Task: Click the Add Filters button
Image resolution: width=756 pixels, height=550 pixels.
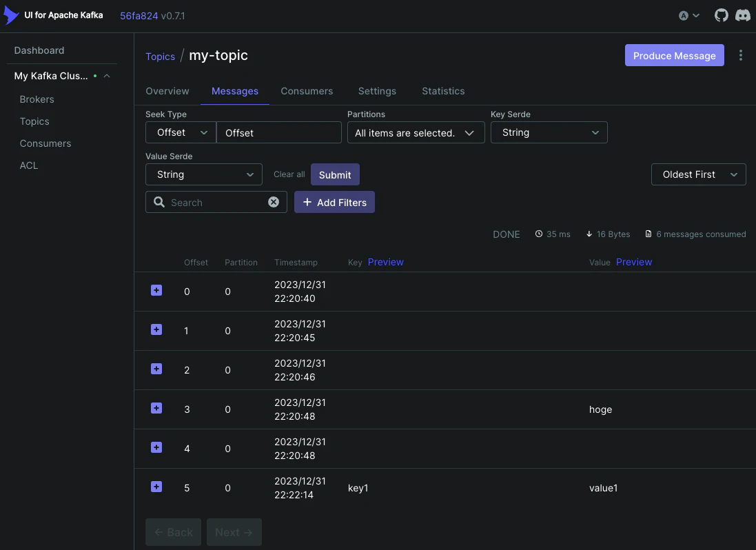Action: (x=334, y=202)
